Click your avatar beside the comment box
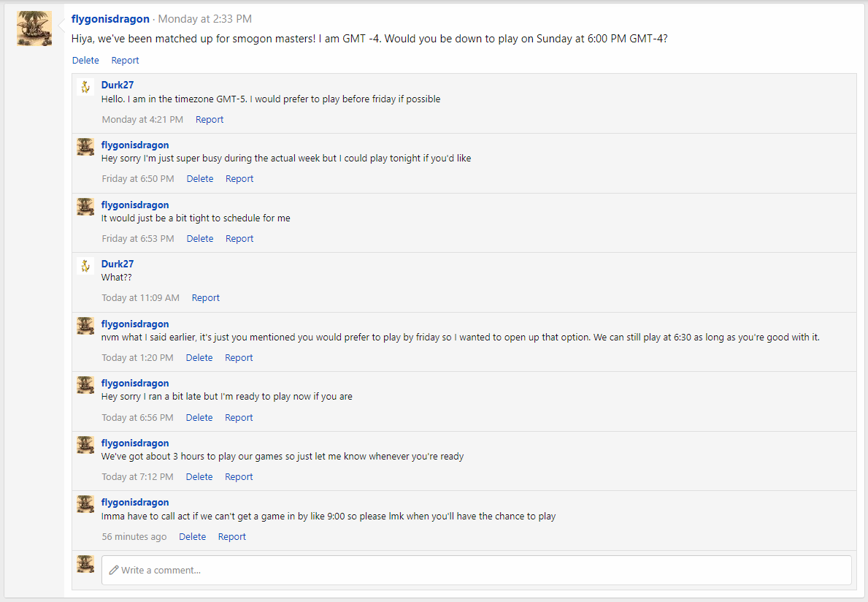The image size is (868, 602). tap(85, 564)
